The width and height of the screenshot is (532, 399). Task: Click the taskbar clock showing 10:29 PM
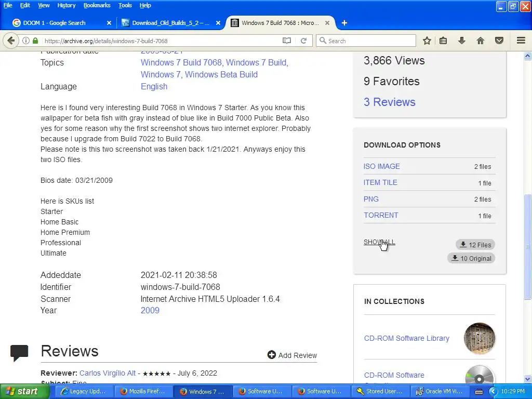(513, 391)
